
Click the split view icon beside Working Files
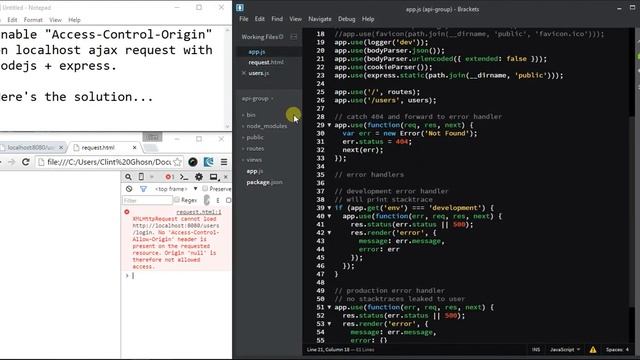coord(293,37)
